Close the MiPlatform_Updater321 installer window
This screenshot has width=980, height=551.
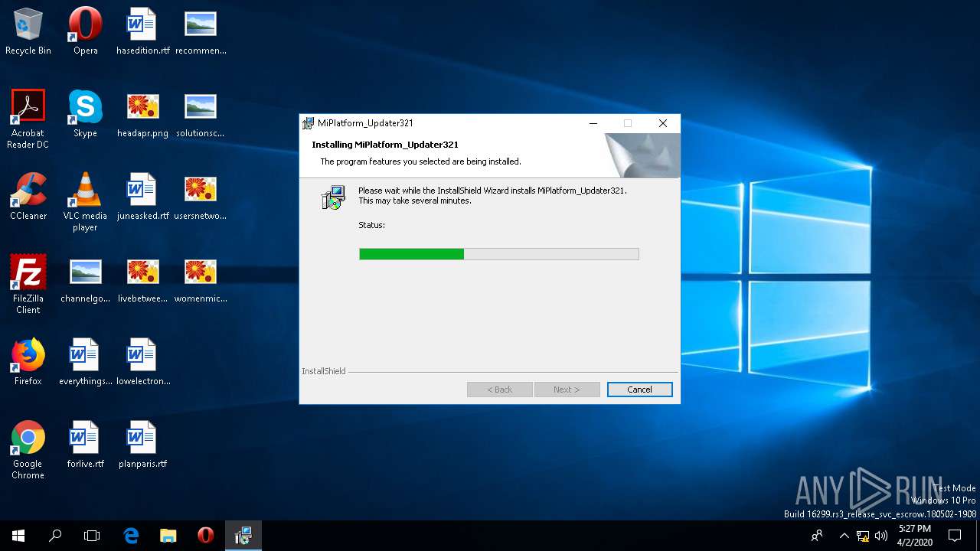pyautogui.click(x=663, y=123)
